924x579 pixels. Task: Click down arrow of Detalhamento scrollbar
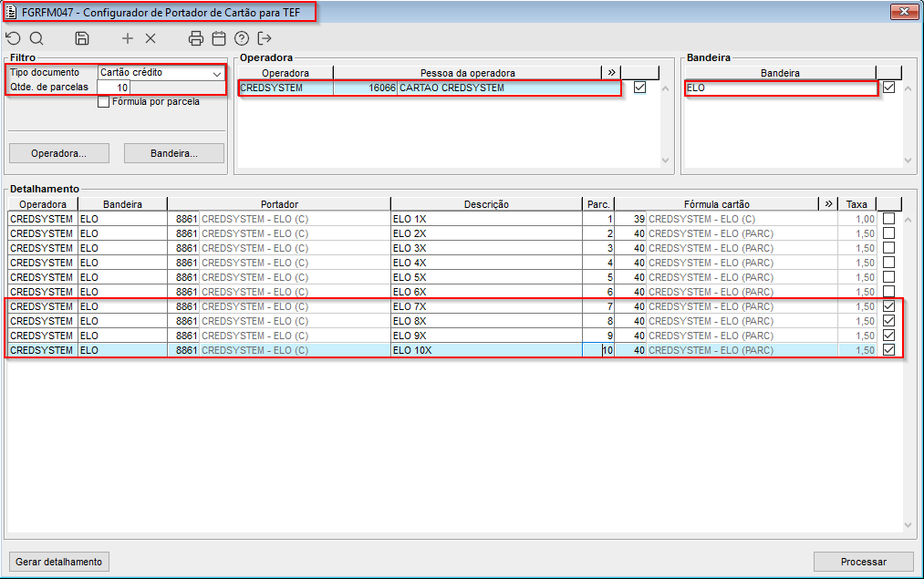pos(908,525)
